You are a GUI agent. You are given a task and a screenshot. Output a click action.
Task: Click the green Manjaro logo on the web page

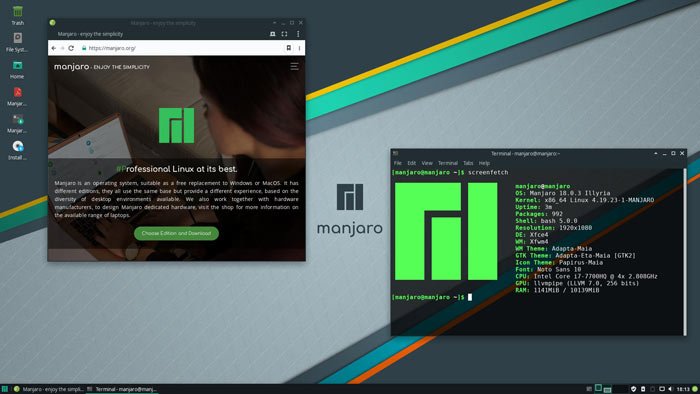[x=177, y=125]
